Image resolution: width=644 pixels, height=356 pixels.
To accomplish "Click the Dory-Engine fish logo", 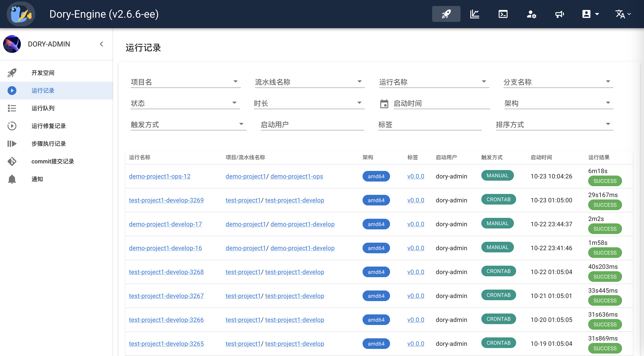I will tap(21, 14).
